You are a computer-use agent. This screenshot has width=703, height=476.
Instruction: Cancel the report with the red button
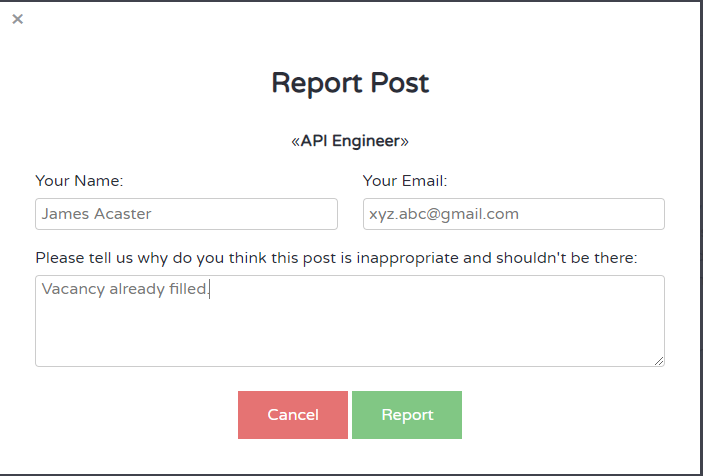coord(293,415)
